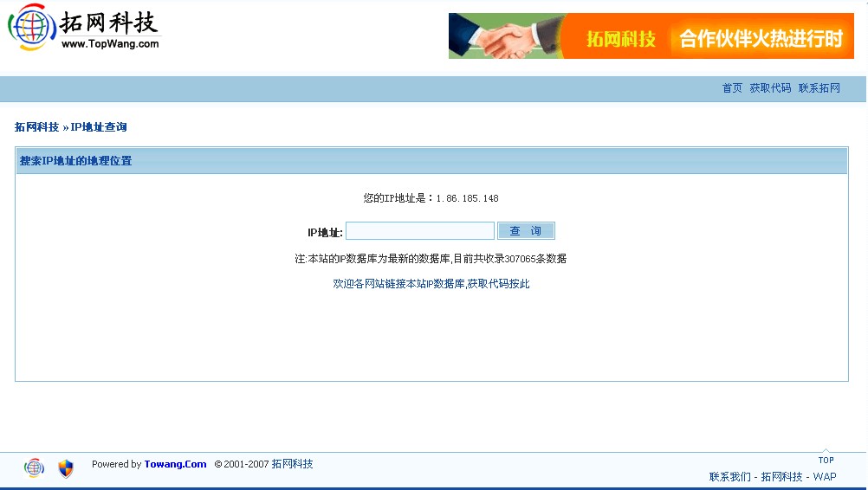Image resolution: width=868 pixels, height=490 pixels.
Task: Click the IP地址查询 breadcrumb link
Action: click(99, 127)
